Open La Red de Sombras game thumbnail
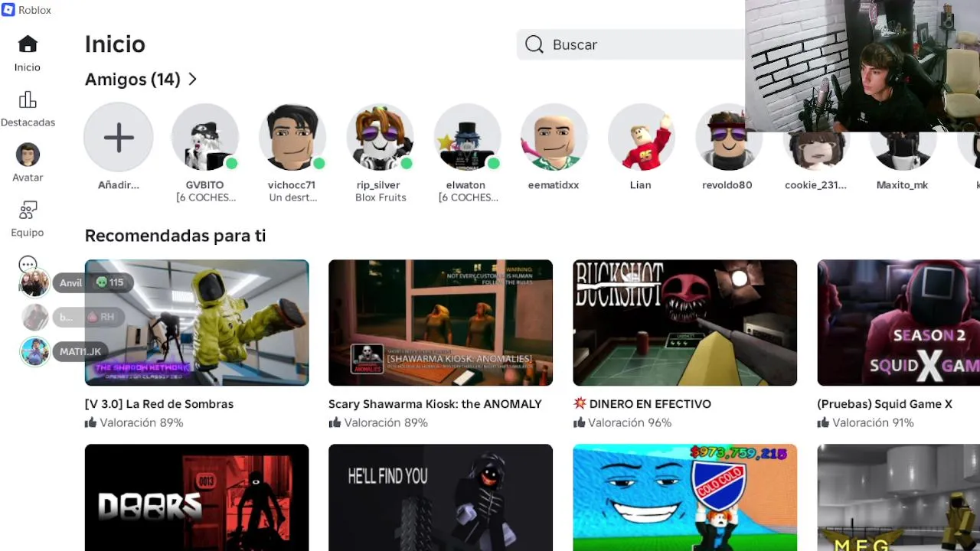Screen dimensions: 980x551 197,323
